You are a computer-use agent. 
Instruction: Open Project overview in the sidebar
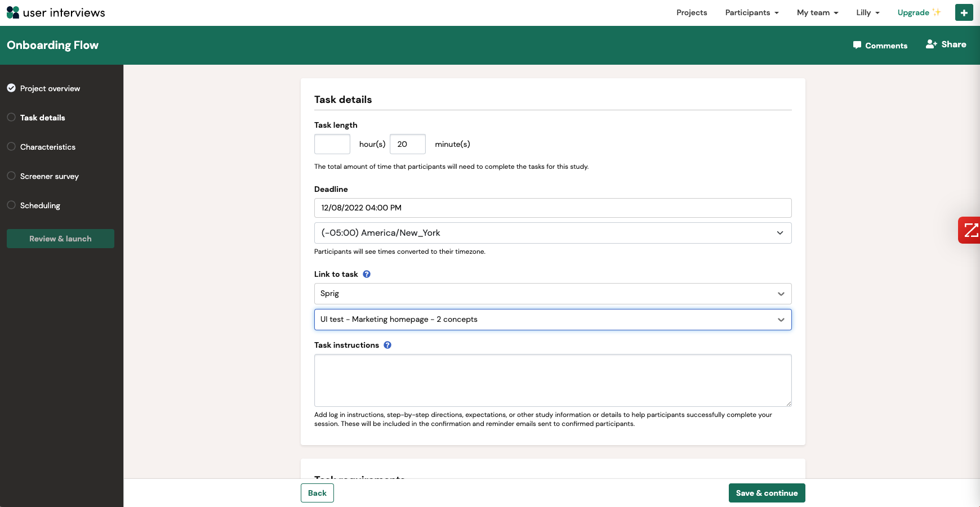[50, 88]
